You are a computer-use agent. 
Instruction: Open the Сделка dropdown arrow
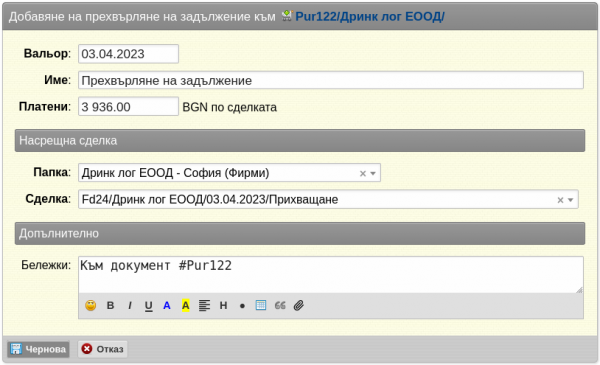[x=571, y=200]
